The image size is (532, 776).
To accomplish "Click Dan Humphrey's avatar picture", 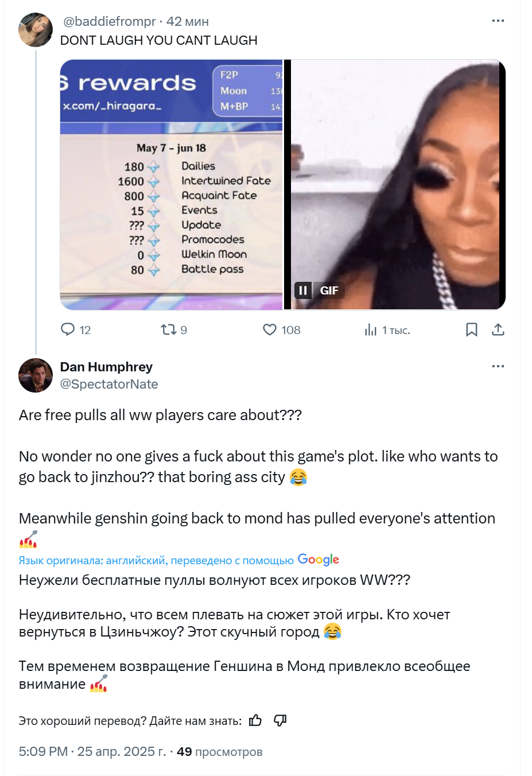I will click(x=36, y=375).
